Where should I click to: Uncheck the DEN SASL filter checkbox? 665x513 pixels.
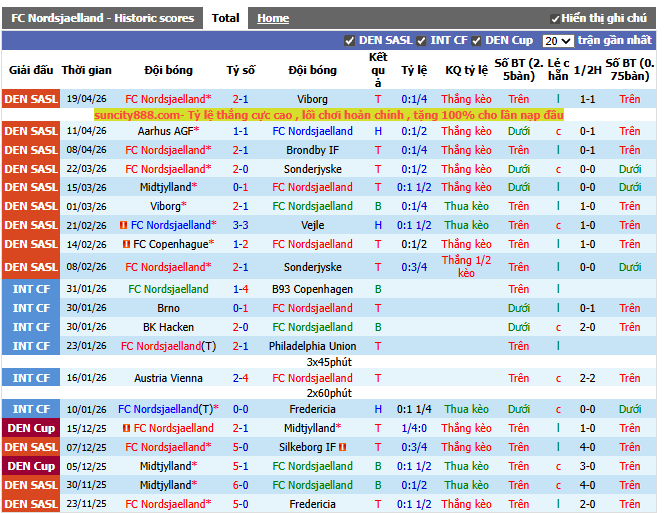[x=349, y=41]
